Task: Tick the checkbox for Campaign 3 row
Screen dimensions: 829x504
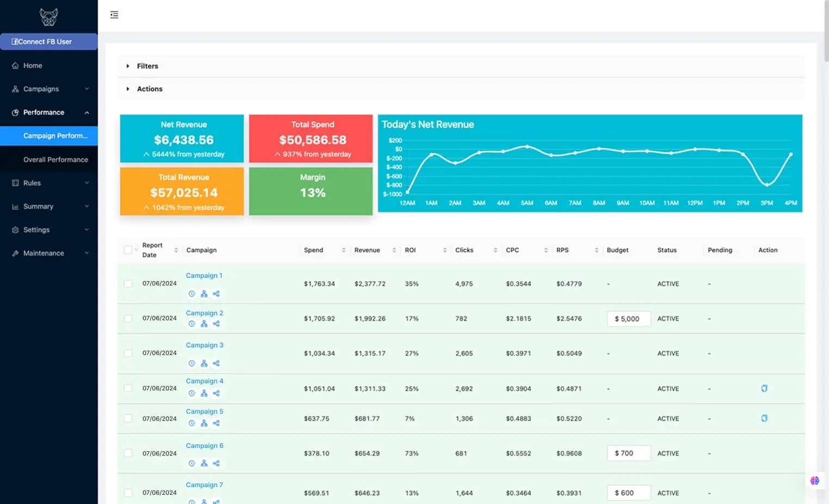Action: click(x=128, y=353)
